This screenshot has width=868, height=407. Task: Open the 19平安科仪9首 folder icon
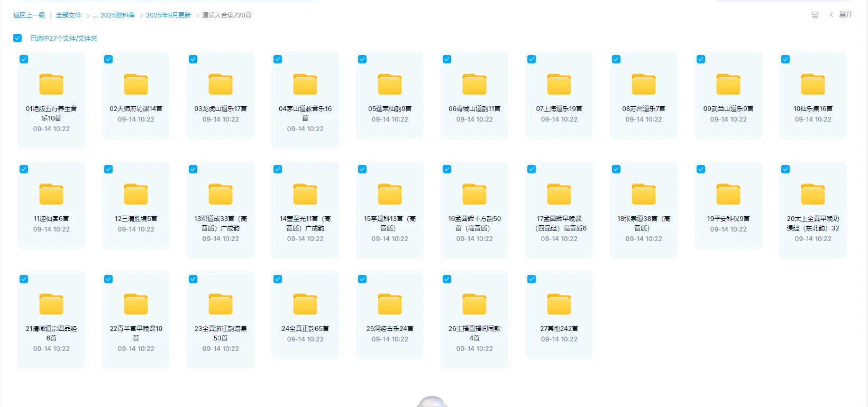pos(728,195)
